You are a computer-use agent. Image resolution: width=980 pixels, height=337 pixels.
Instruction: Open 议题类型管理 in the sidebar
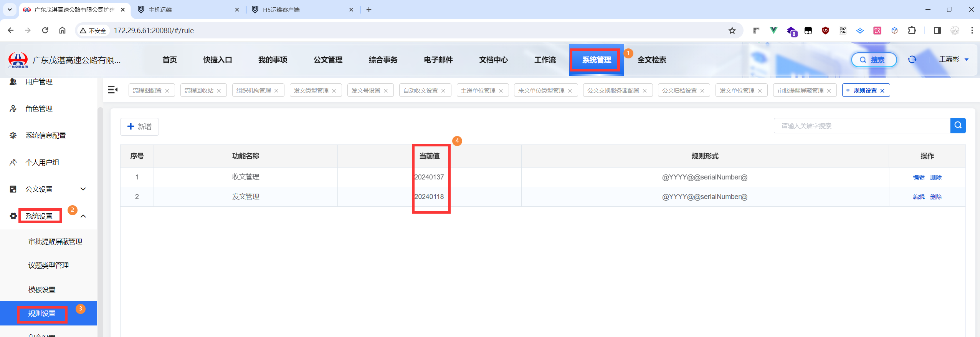click(49, 265)
